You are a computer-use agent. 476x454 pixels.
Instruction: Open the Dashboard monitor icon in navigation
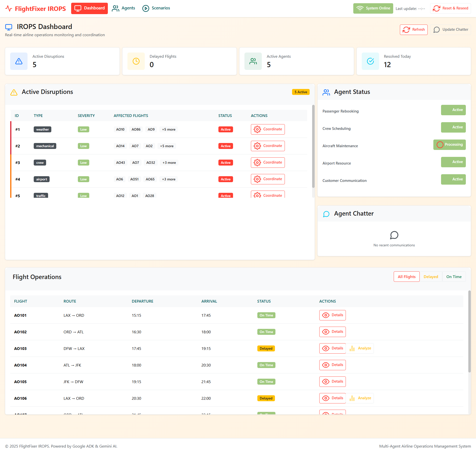[x=78, y=8]
